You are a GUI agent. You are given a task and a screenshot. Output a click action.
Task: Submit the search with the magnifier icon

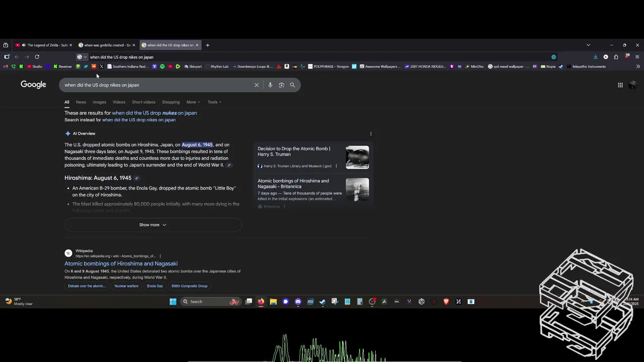click(x=292, y=85)
